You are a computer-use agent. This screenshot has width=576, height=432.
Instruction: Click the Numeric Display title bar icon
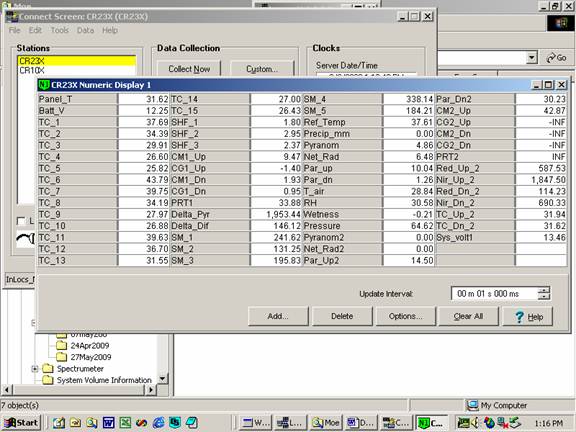click(44, 85)
